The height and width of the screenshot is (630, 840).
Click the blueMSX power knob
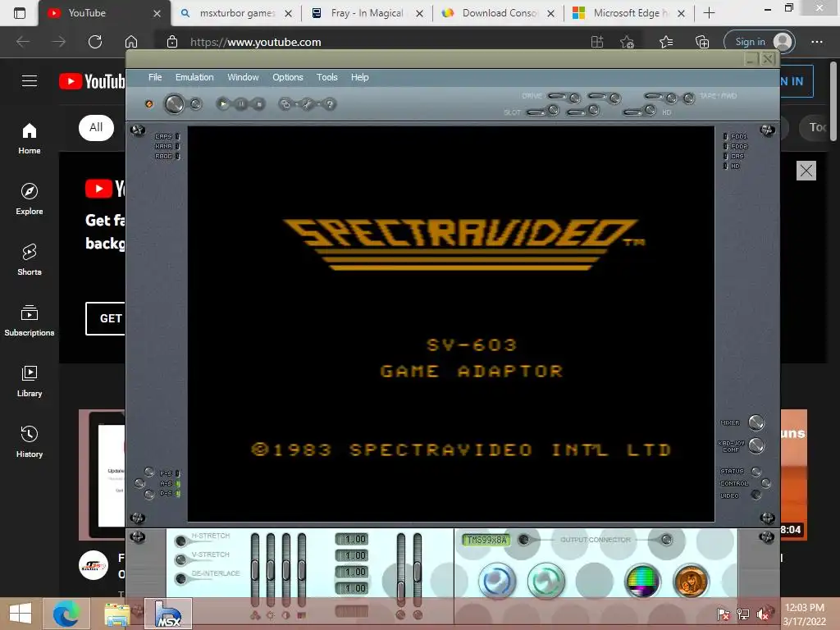[x=174, y=104]
